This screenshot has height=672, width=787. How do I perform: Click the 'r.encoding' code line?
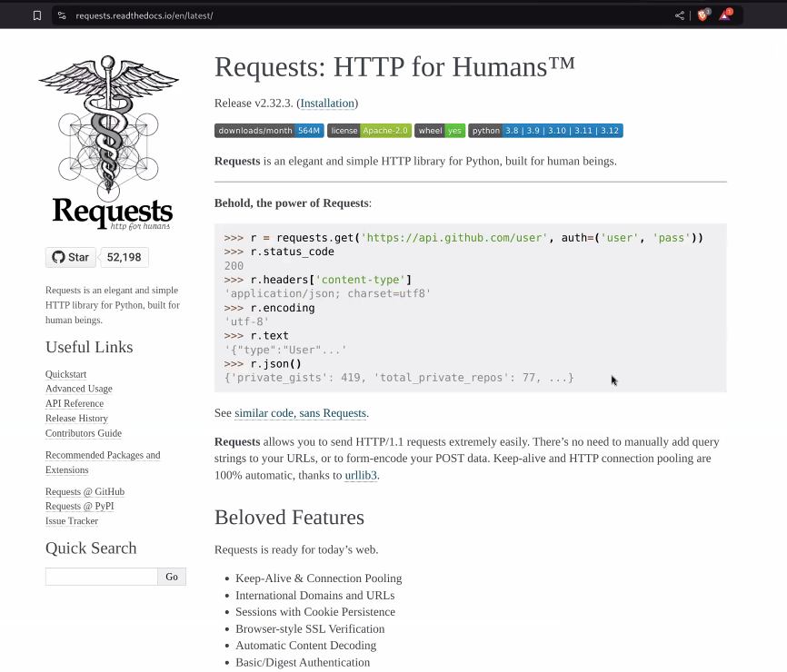270,308
